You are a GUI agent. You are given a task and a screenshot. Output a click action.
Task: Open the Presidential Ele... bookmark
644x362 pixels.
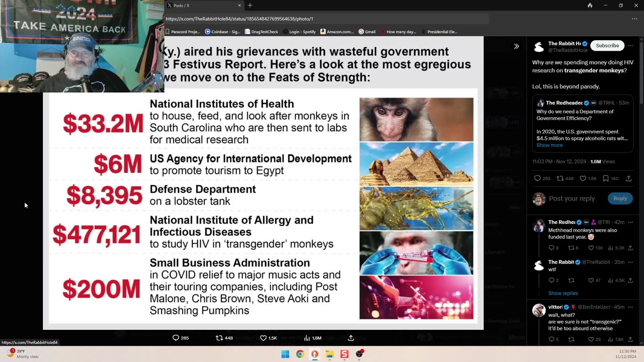tap(439, 32)
